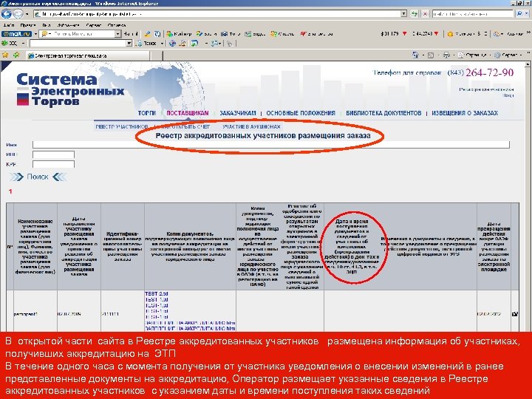Open the Справка menu
Viewport: 532px width, 399px height.
point(117,25)
